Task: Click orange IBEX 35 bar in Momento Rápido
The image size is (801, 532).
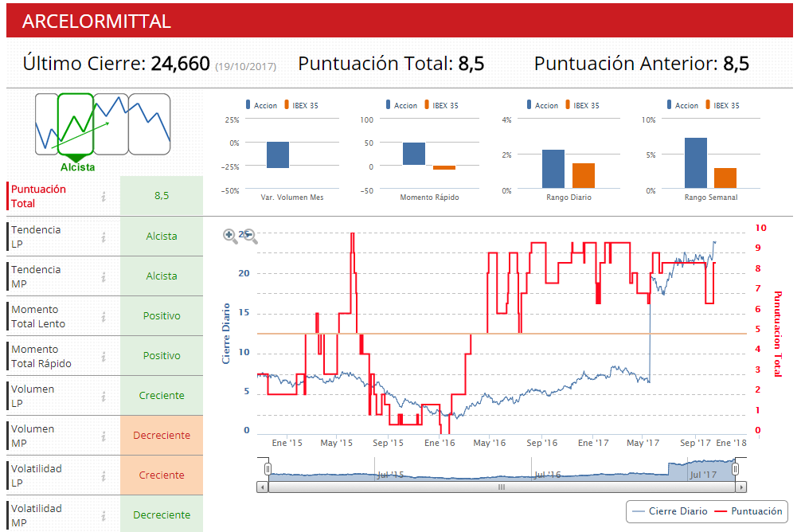Action: pyautogui.click(x=444, y=167)
